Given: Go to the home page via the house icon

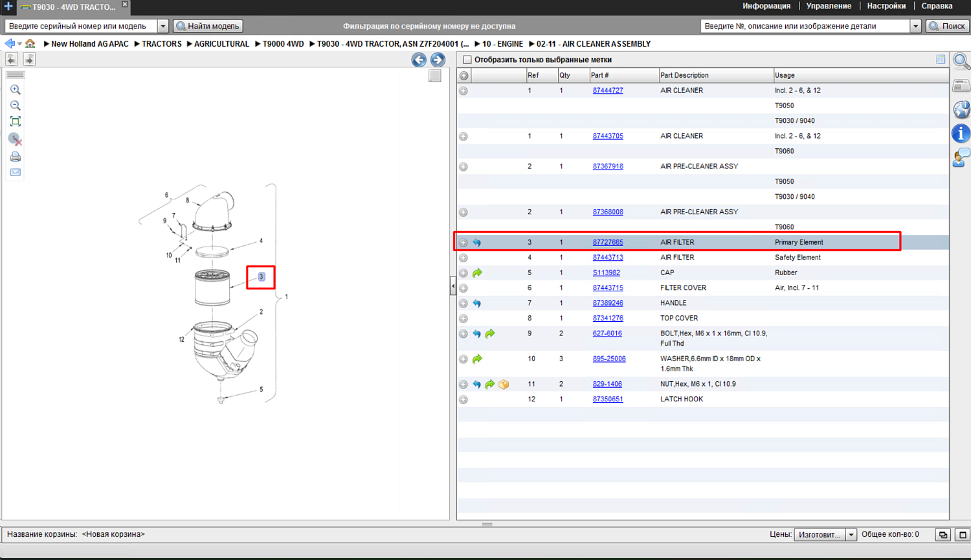Looking at the screenshot, I should [x=30, y=44].
